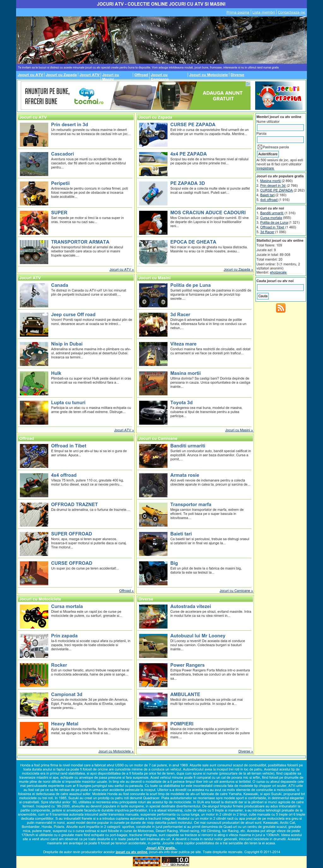Select Diverse in navigation bar
Image resolution: width=323 pixels, height=868 pixels.
238,75
